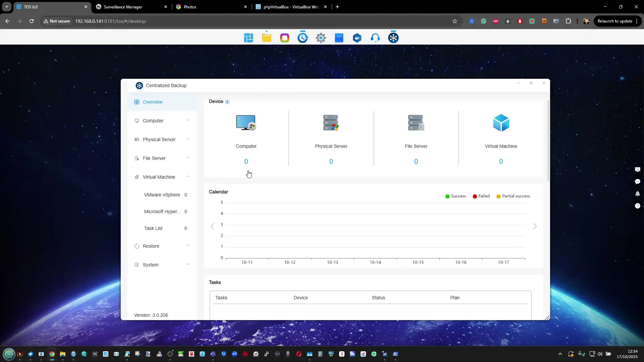
Task: Click the TOS desktop start grid icon
Action: click(x=249, y=38)
